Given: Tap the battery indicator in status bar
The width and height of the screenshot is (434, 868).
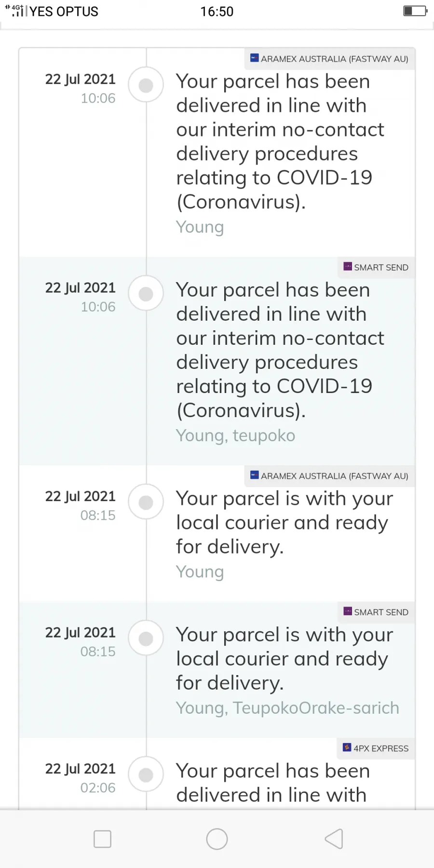Looking at the screenshot, I should [x=415, y=11].
